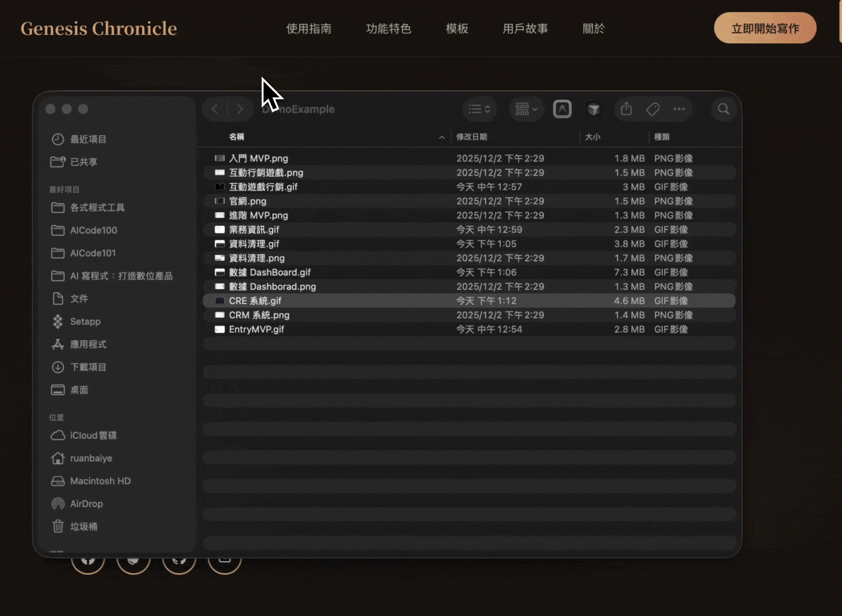Open the group-by grid dropdown

coord(526,109)
